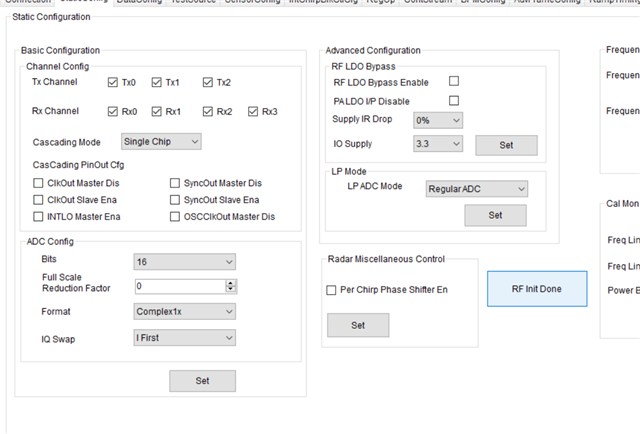Viewport: 640px width, 434px height.
Task: Click Set in RF LDO Bypass group
Action: click(x=507, y=145)
